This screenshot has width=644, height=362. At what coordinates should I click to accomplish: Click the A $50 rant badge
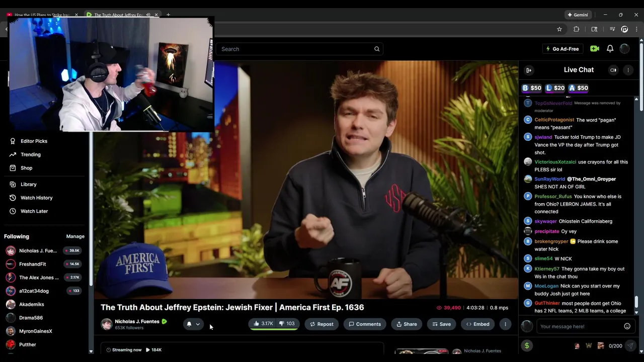[x=578, y=88]
